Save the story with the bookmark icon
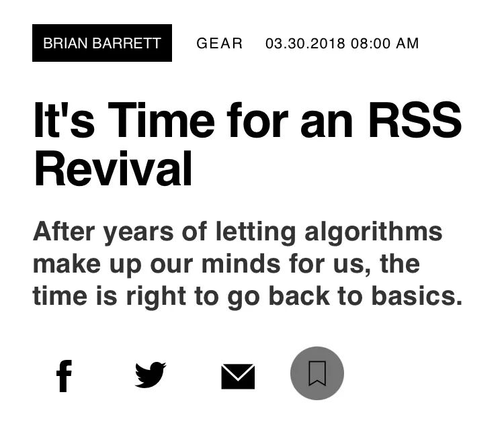This screenshot has width=504, height=421. point(317,373)
